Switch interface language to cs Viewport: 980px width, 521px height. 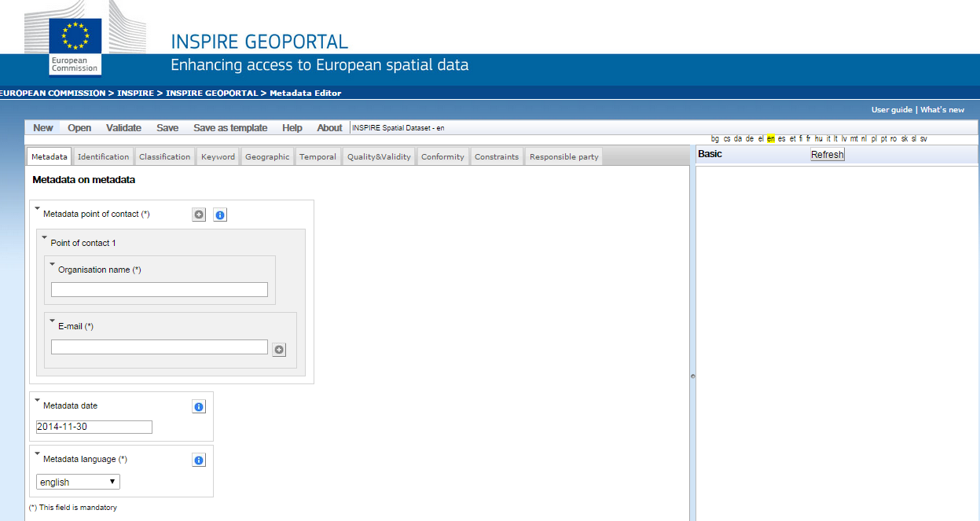pyautogui.click(x=727, y=139)
